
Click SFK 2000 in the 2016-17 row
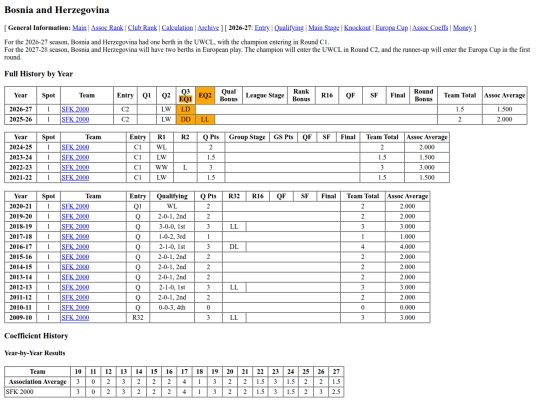pyautogui.click(x=75, y=247)
